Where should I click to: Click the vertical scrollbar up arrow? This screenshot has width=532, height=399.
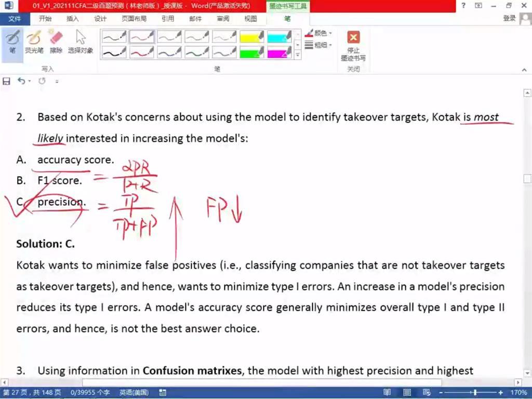point(527,92)
